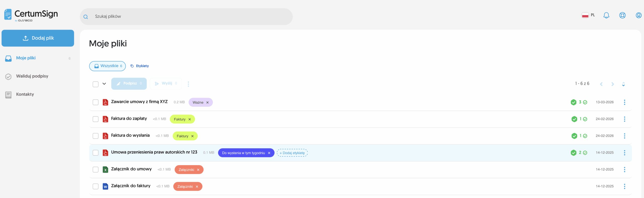Tick the checkbox for Faktura do wysłania
Image resolution: width=644 pixels, height=198 pixels.
(x=96, y=136)
